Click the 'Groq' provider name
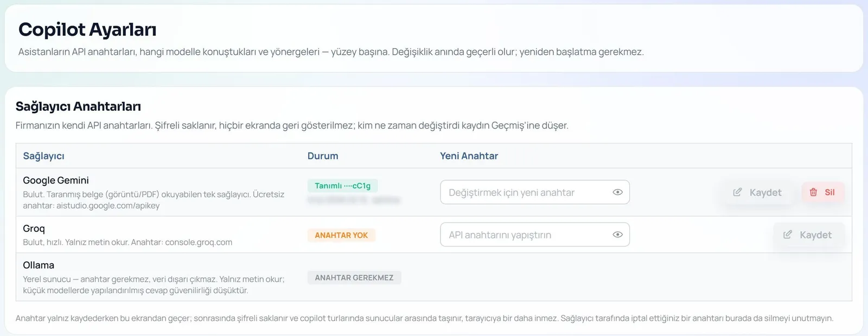Screen dimensions: 868x336 click(34, 229)
